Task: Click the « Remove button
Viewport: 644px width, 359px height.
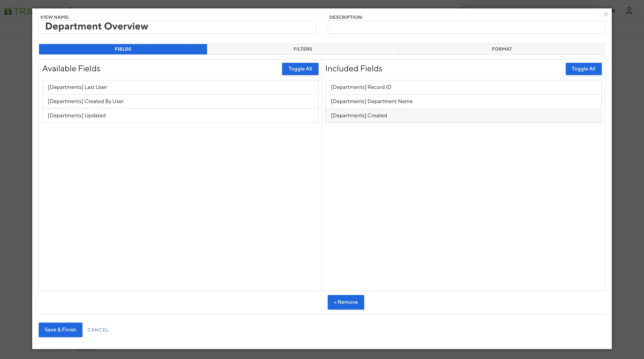Action: 346,302
